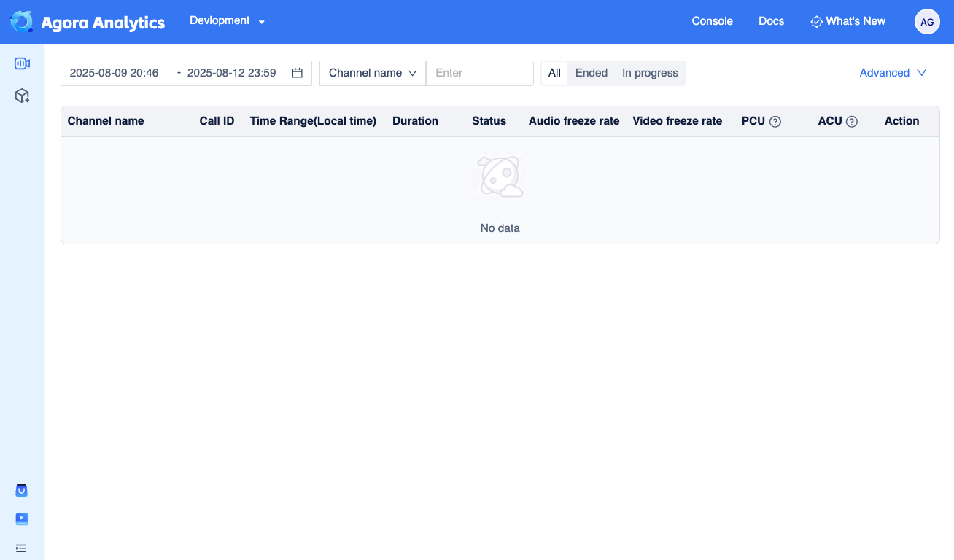
Task: Click the cube package sidebar icon
Action: pos(22,96)
